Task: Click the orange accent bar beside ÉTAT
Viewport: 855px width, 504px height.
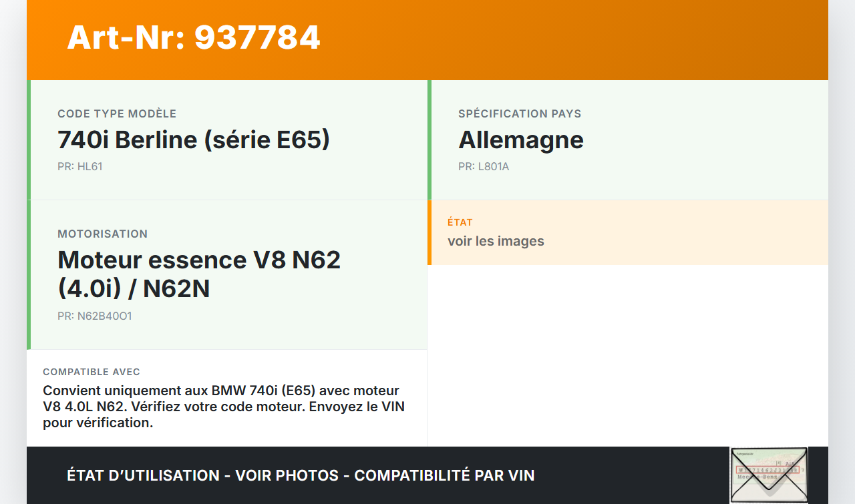Action: coord(430,232)
